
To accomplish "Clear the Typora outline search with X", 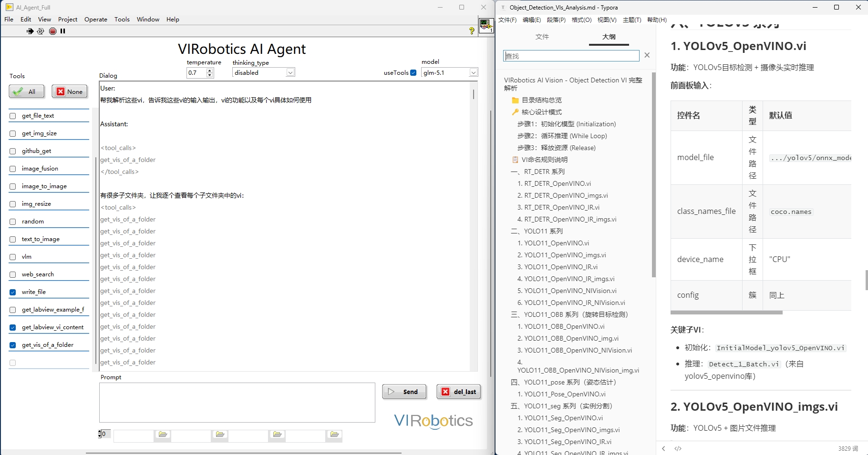I will [x=647, y=55].
